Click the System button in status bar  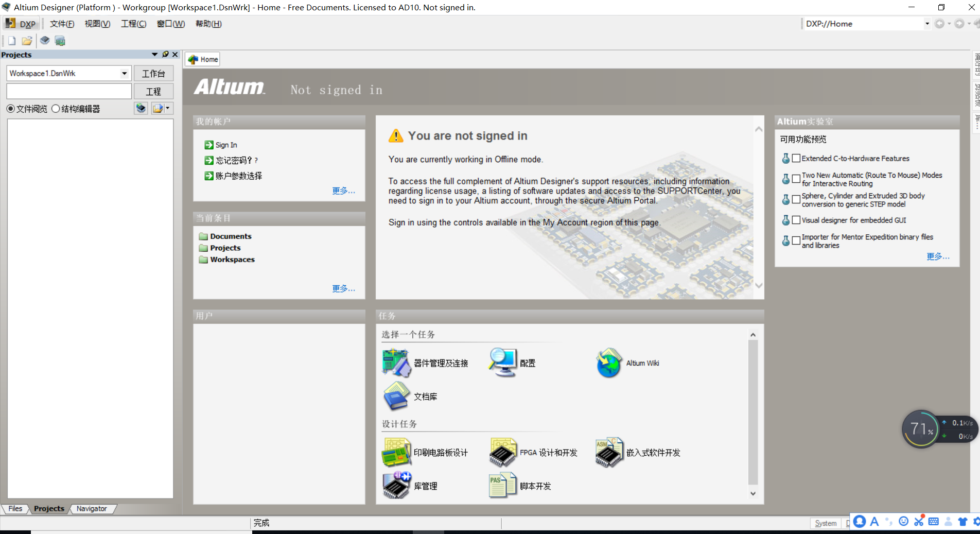826,523
